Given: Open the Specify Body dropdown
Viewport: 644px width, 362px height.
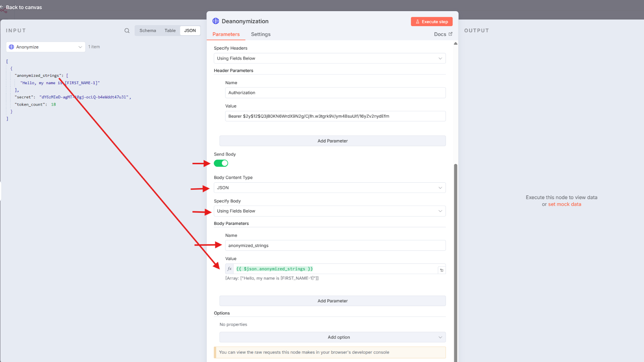Looking at the screenshot, I should pyautogui.click(x=329, y=211).
